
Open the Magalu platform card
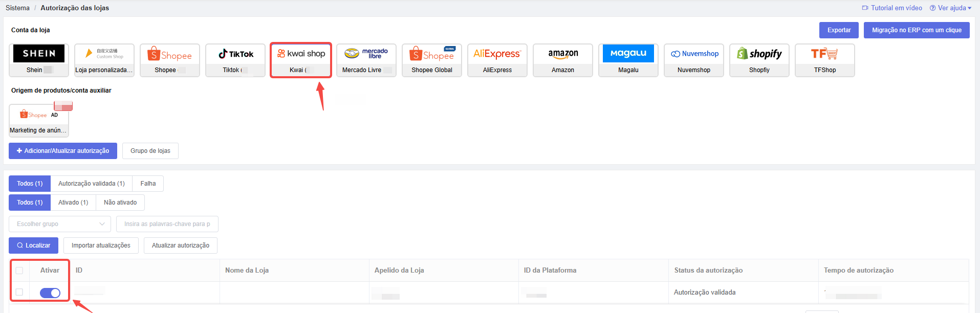[x=628, y=60]
